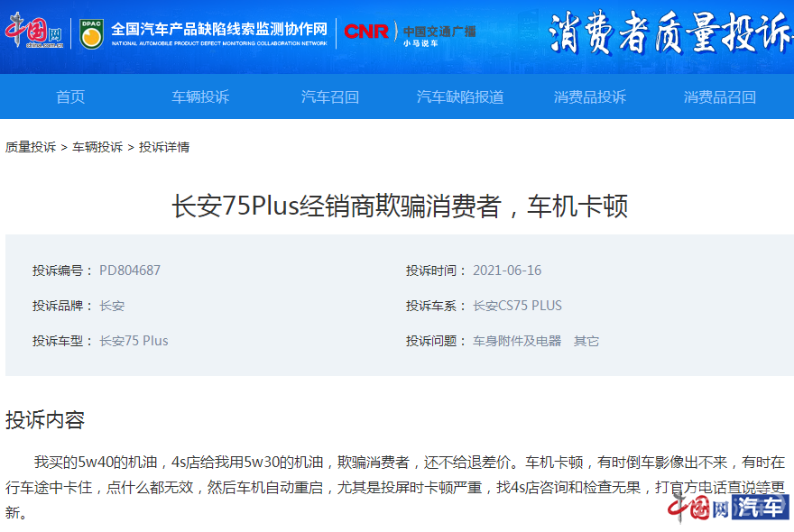Click the DPAC shield logo

coord(92,34)
